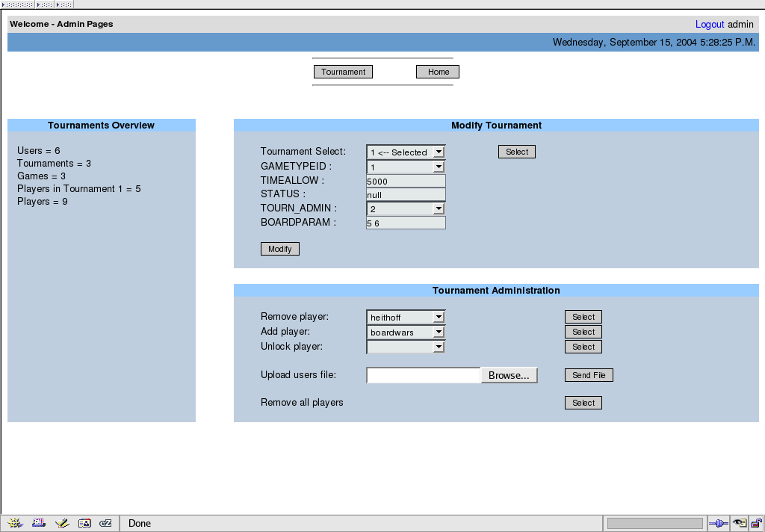Click the ChatZilla cZ icon
Image resolution: width=765 pixels, height=532 pixels.
coord(105,523)
